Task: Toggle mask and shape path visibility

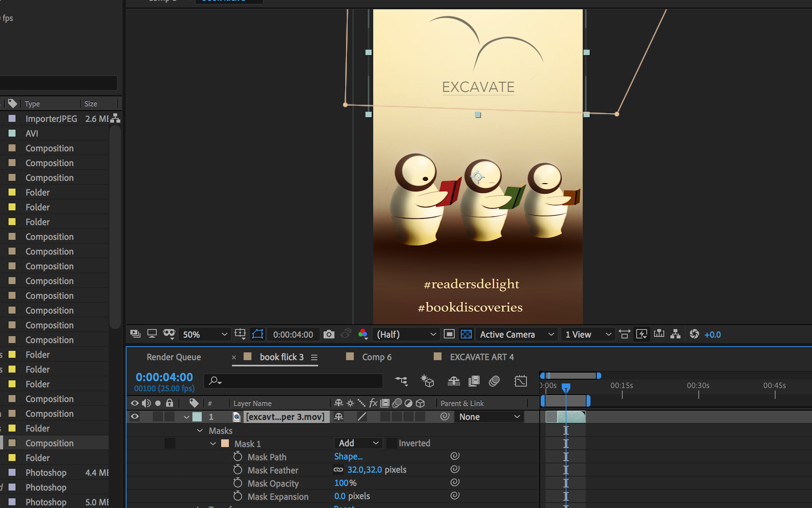Action: [258, 334]
